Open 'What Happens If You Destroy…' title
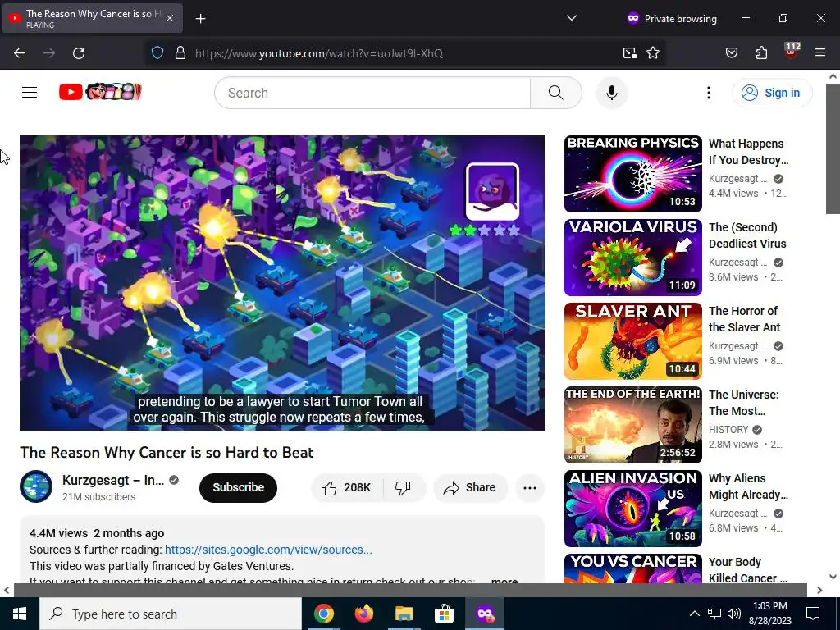The image size is (840, 630). 748,152
